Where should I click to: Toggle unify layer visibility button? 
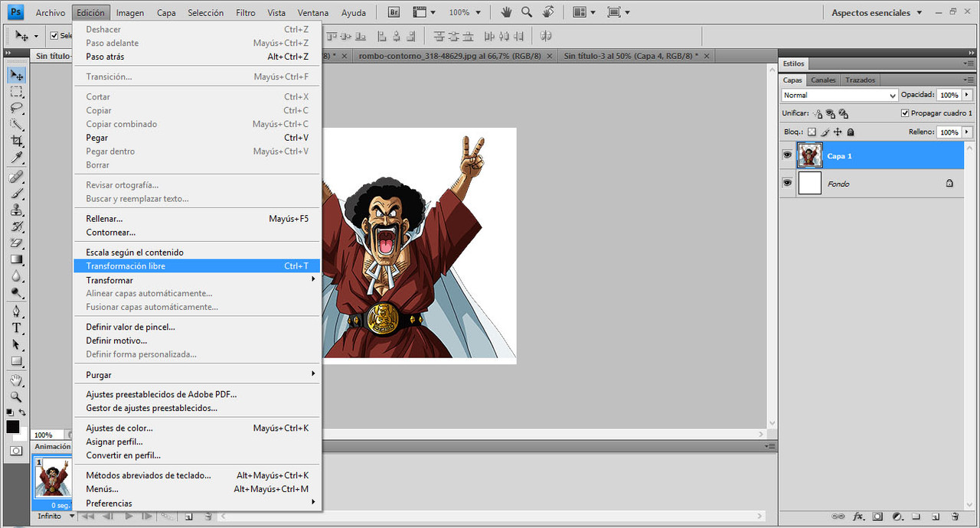[x=831, y=113]
